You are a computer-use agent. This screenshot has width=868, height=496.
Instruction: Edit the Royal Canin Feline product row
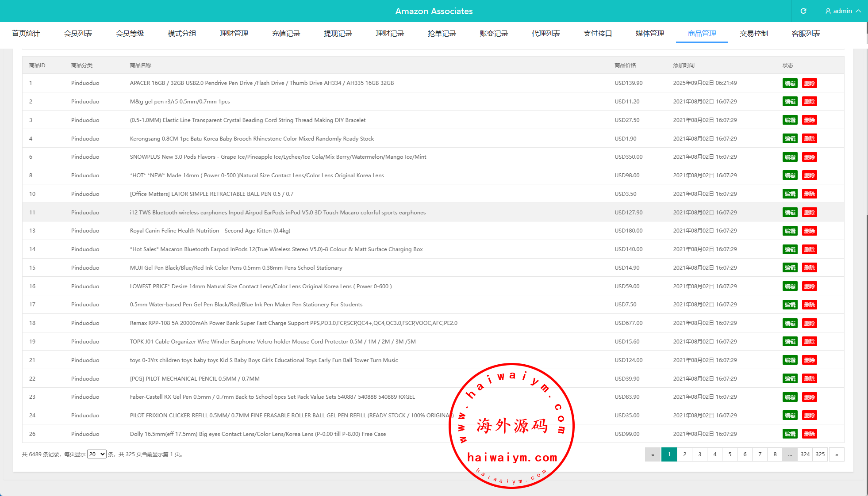tap(790, 231)
